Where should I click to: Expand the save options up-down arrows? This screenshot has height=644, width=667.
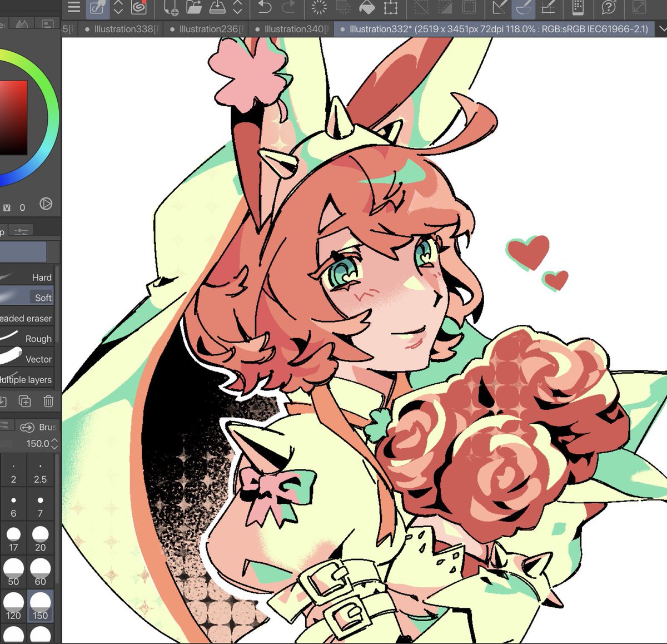(x=237, y=7)
